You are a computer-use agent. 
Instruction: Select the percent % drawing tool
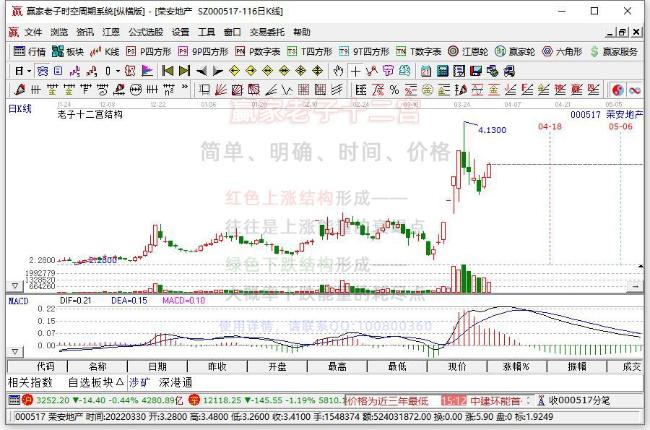coord(394,90)
